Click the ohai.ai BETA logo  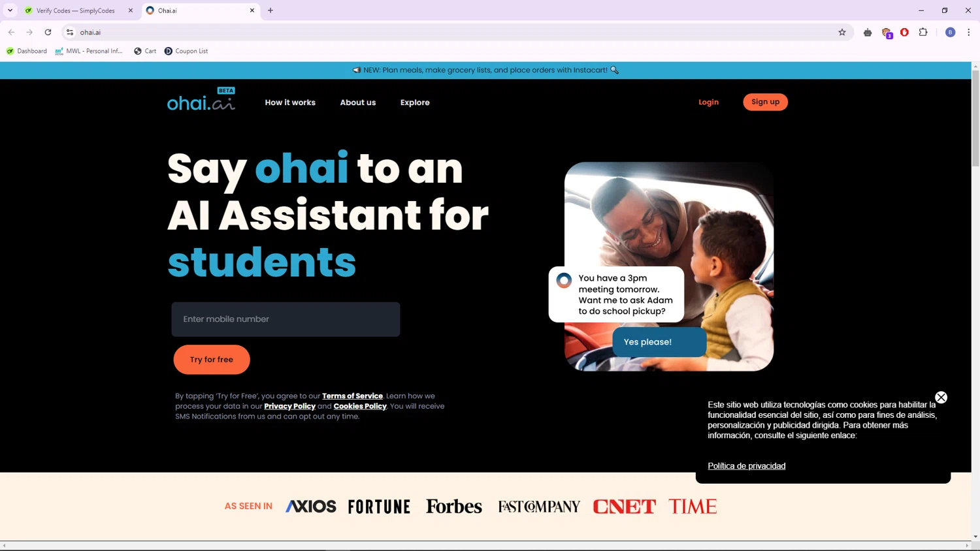coord(201,100)
